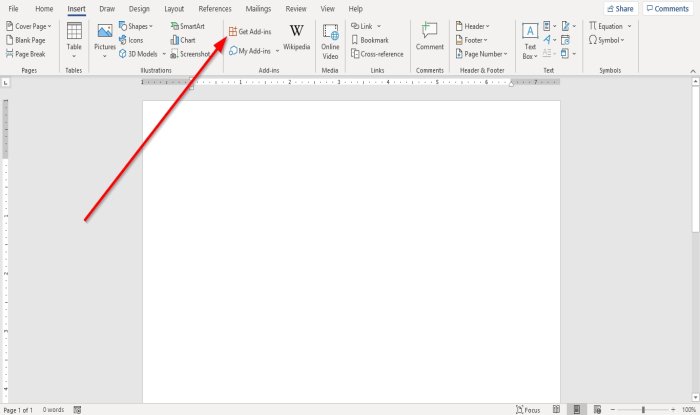Click the proofing status icon in status bar

click(77, 410)
